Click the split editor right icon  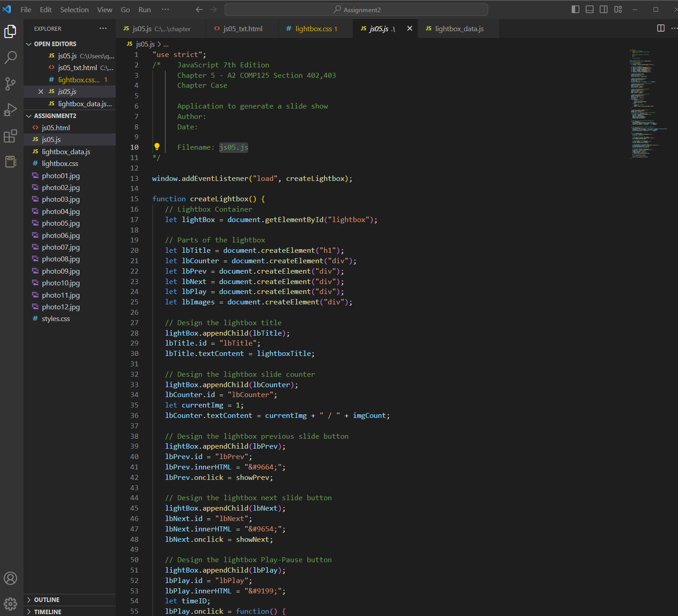pos(661,28)
